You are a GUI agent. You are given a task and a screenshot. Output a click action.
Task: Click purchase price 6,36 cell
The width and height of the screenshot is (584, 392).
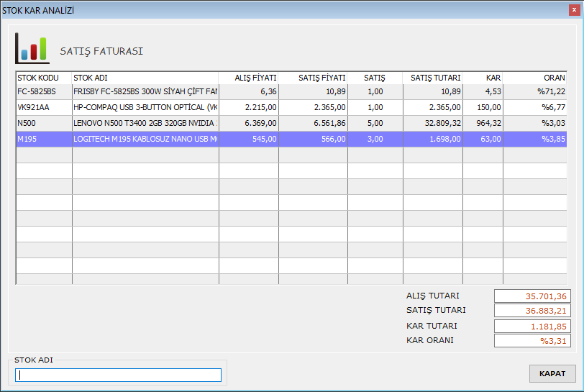click(x=248, y=91)
